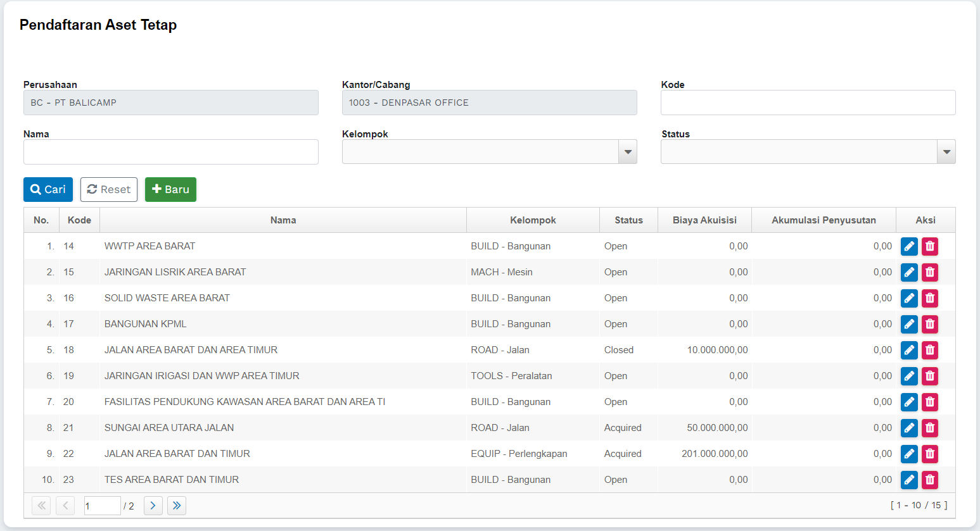Jump to the last page of results
Image resolution: width=980 pixels, height=531 pixels.
point(177,506)
